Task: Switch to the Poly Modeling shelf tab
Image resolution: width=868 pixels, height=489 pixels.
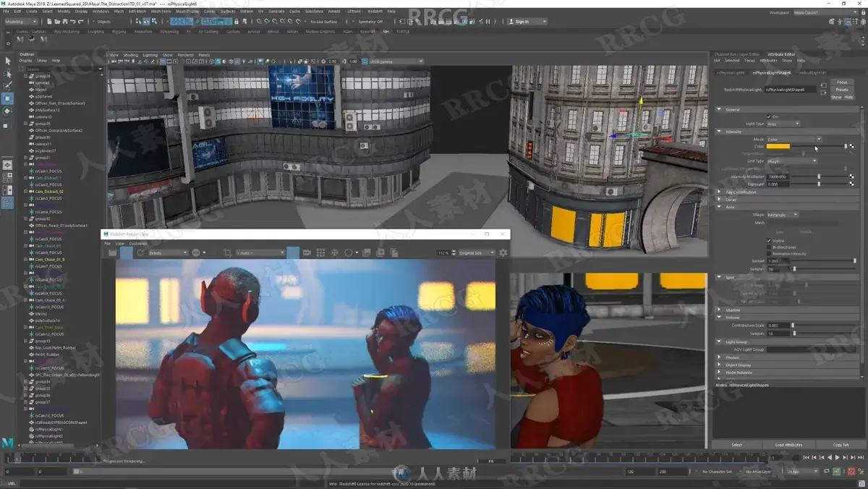Action: click(x=67, y=32)
